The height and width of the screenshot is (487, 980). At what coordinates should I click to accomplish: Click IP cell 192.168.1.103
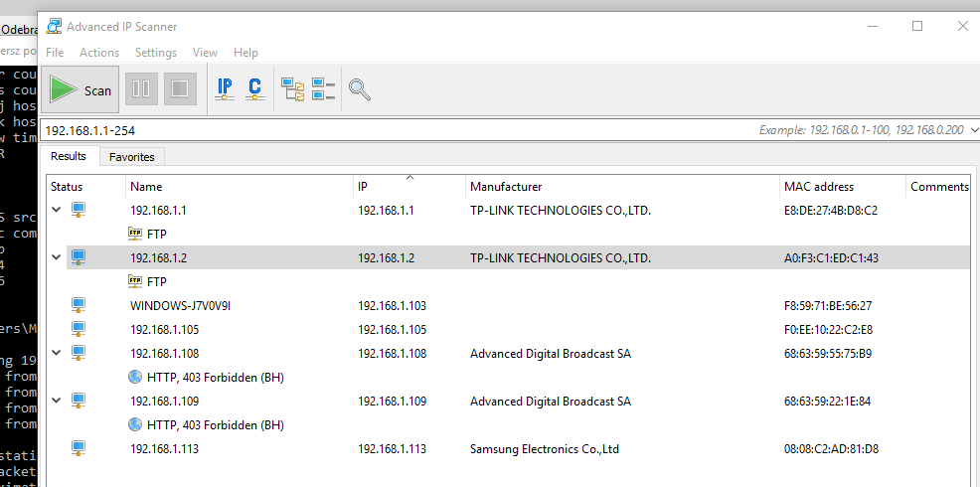point(392,306)
